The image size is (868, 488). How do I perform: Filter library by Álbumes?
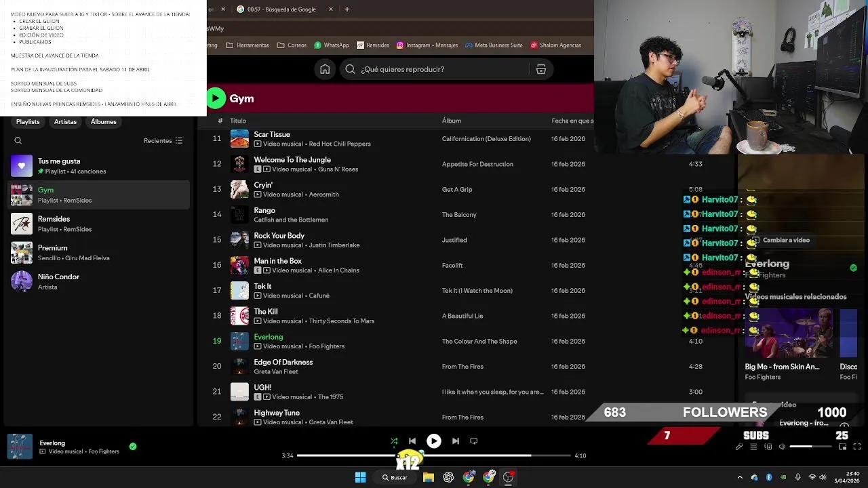[104, 122]
